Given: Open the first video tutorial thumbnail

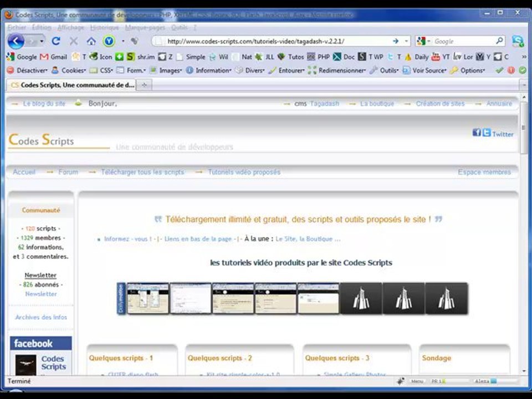Looking at the screenshot, I should point(147,299).
